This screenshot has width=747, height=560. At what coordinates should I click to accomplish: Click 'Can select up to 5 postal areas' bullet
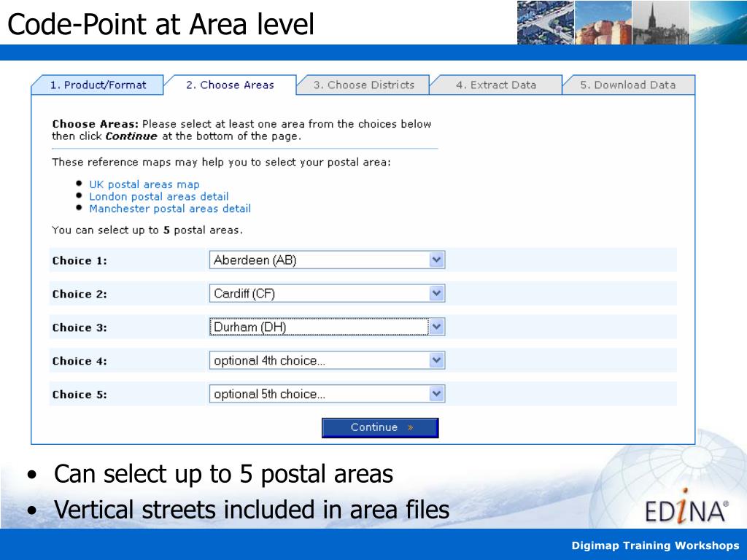223,474
